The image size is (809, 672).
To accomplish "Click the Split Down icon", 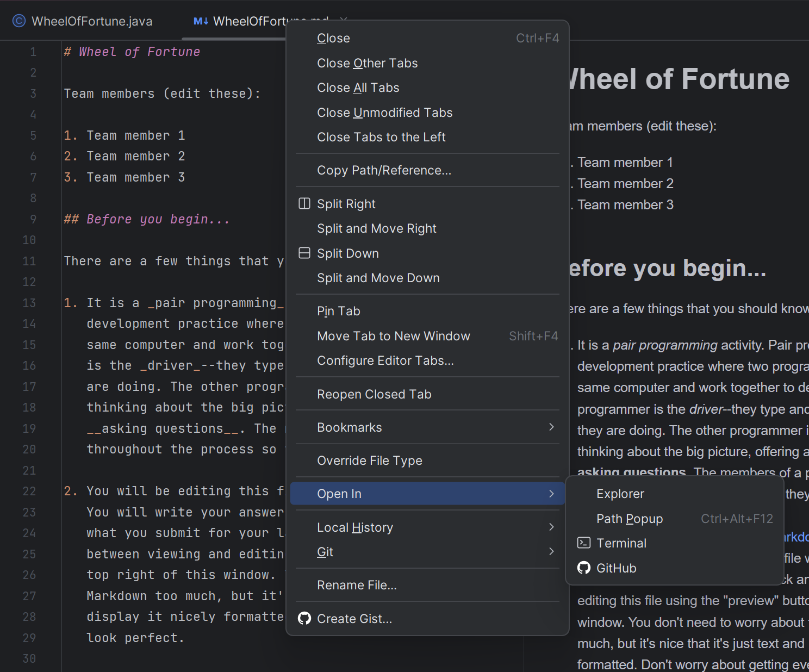I will (x=304, y=253).
